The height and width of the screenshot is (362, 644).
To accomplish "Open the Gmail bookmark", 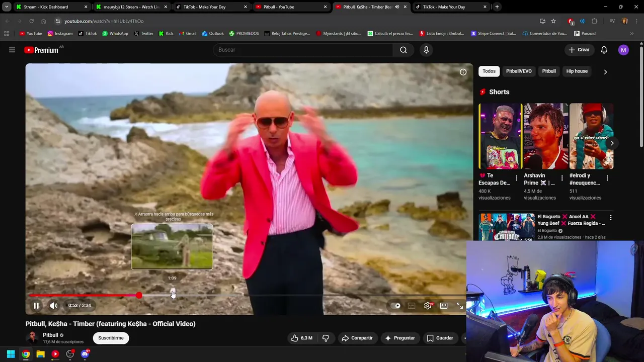I will click(x=188, y=34).
